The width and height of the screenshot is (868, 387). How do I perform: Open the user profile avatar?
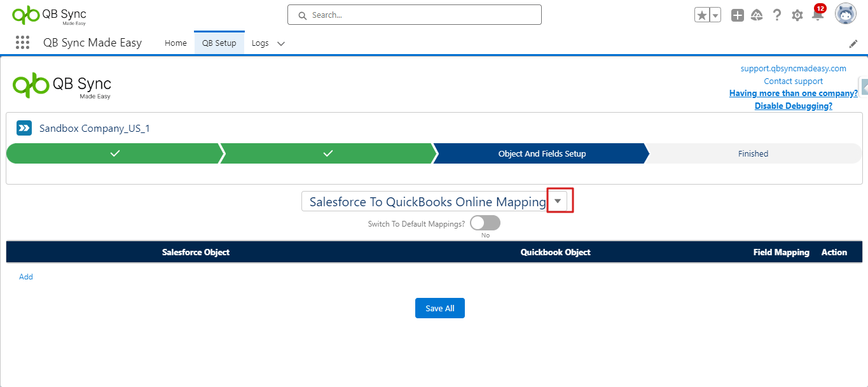click(x=845, y=14)
